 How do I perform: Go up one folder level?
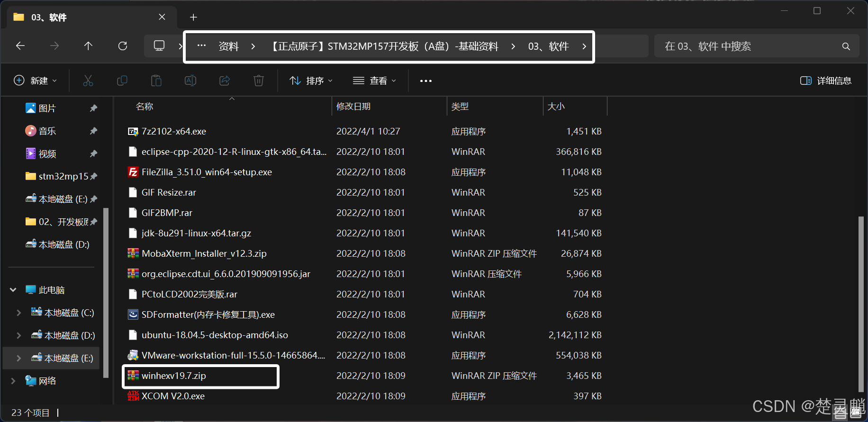[x=88, y=46]
